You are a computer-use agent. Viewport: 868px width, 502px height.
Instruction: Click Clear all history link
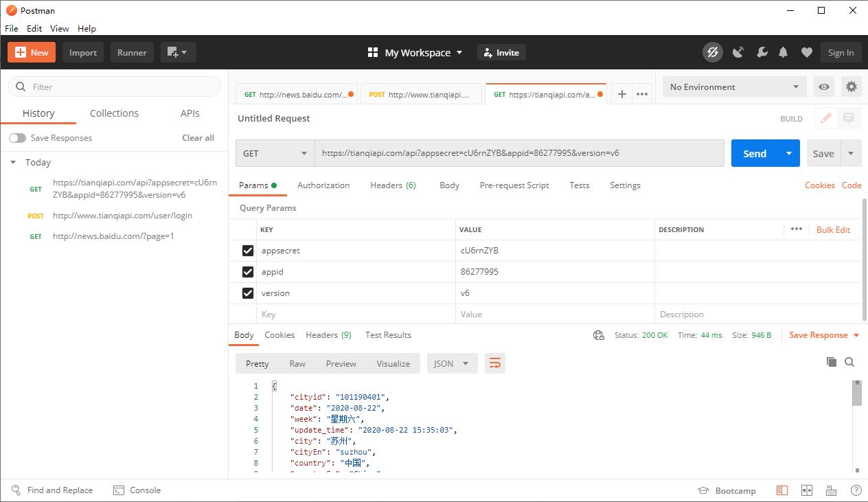(x=198, y=138)
